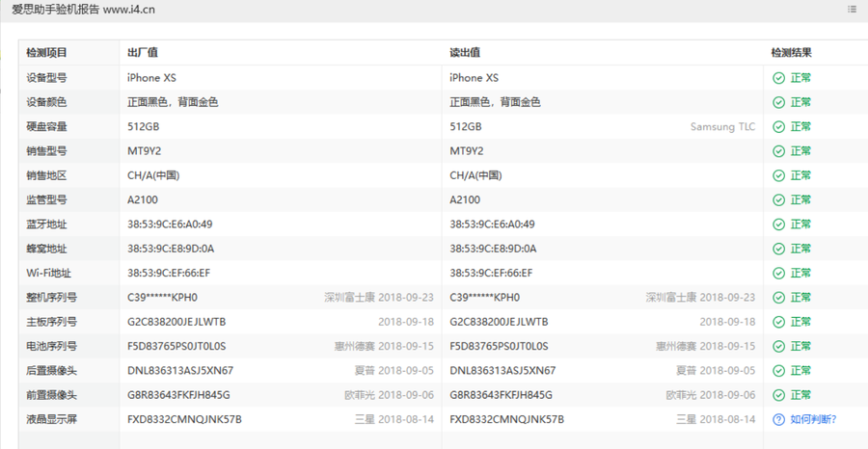Image resolution: width=868 pixels, height=449 pixels.
Task: Select read rear camera serial DNL836313ASJ5XN67
Action: pyautogui.click(x=502, y=371)
